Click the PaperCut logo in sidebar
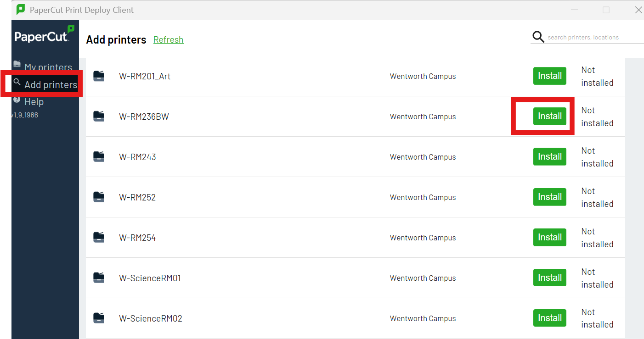 [x=45, y=35]
